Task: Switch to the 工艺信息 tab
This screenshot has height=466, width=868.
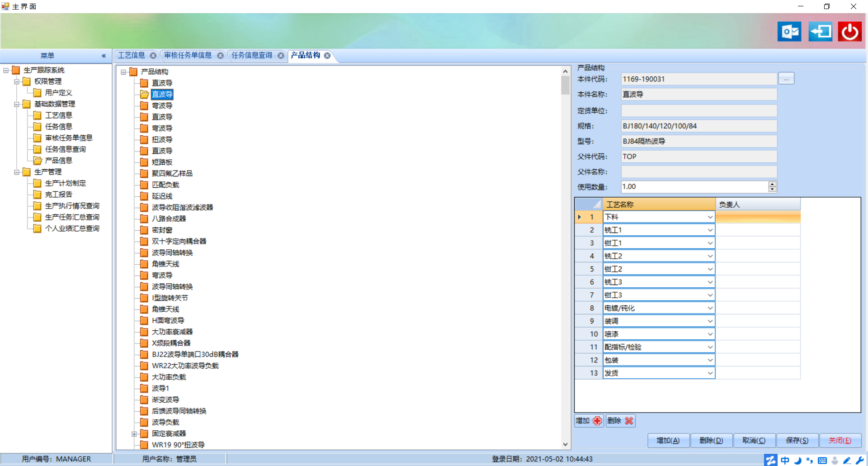Action: 132,55
